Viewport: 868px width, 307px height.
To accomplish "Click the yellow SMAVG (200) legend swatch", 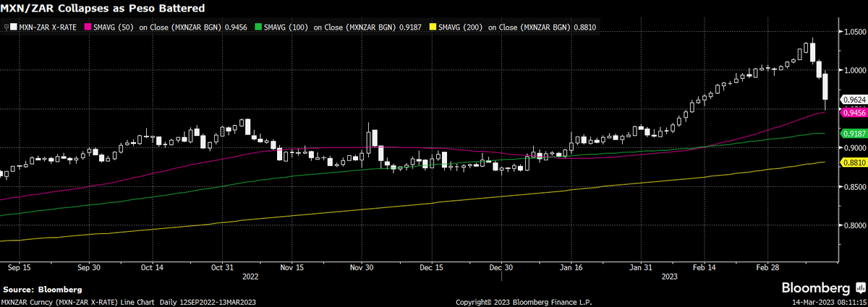I will [434, 27].
